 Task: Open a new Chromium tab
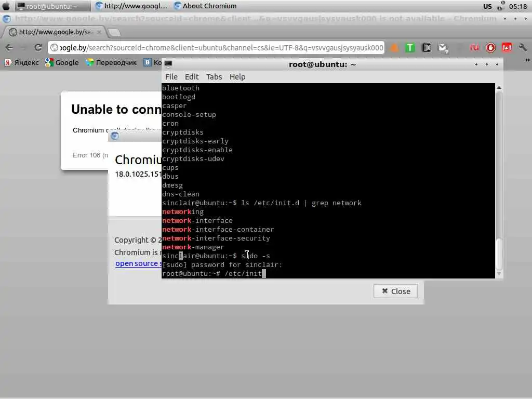(114, 32)
